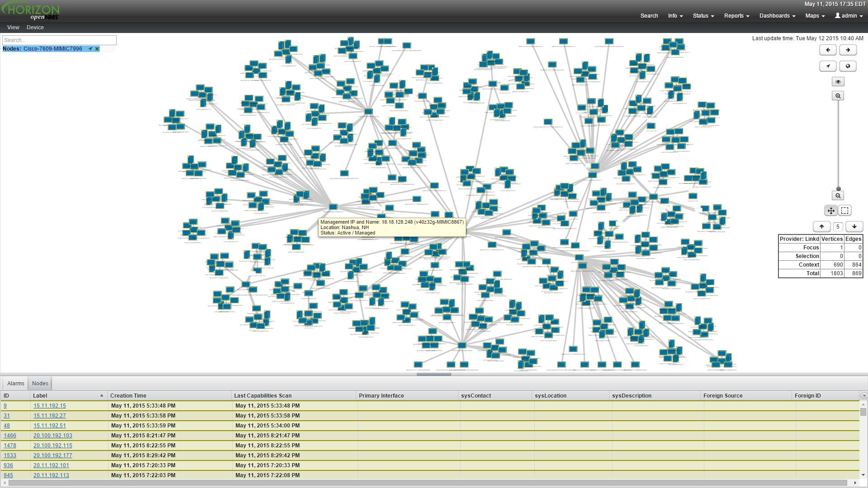Open the admin user dropdown
This screenshot has width=868, height=488.
(849, 16)
